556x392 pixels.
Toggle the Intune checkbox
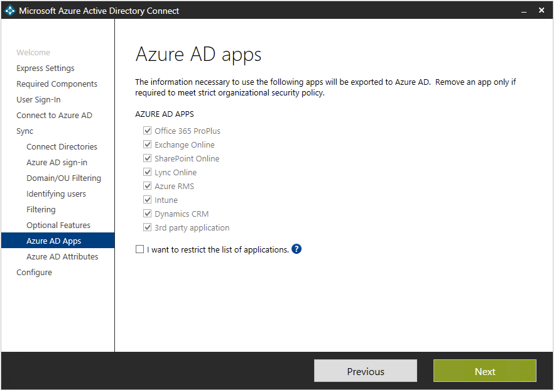[147, 200]
